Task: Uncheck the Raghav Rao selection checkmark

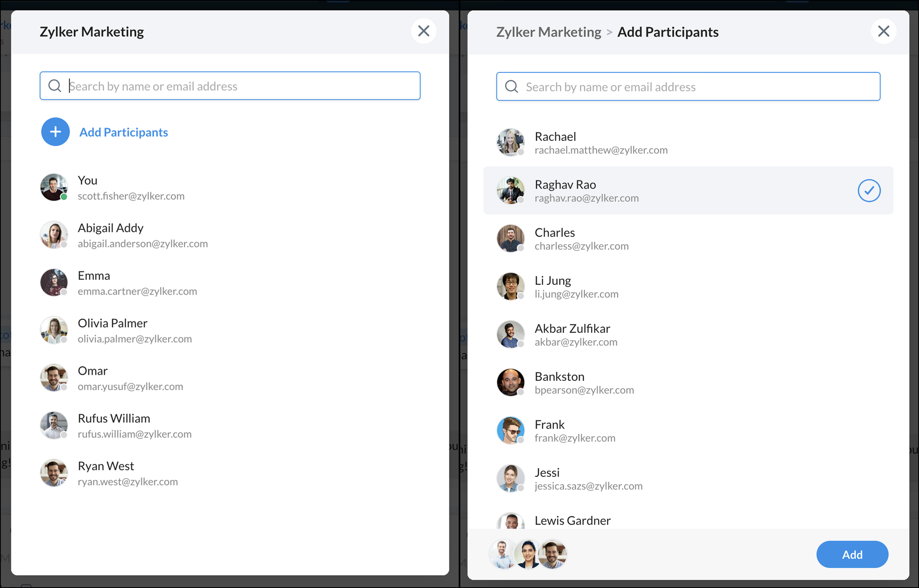Action: coord(869,190)
